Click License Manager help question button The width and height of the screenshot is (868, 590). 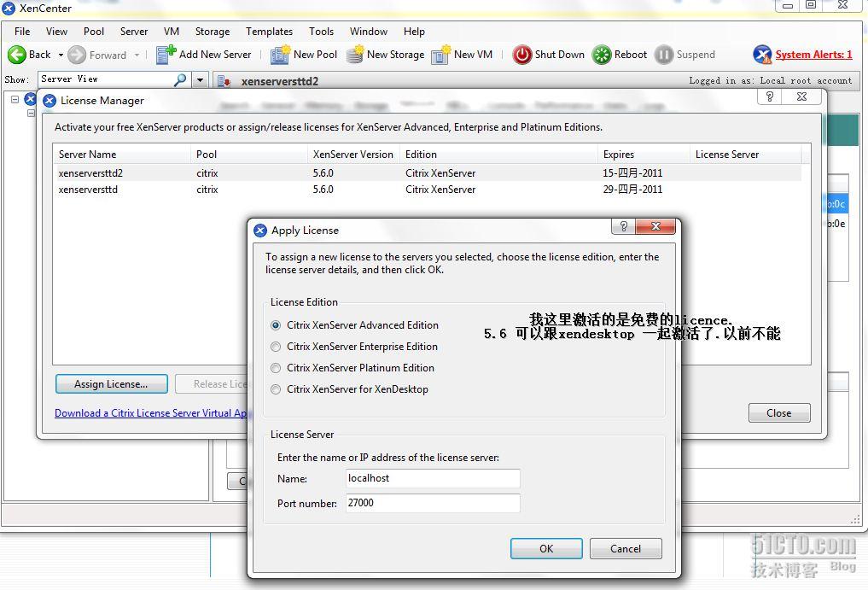[770, 96]
